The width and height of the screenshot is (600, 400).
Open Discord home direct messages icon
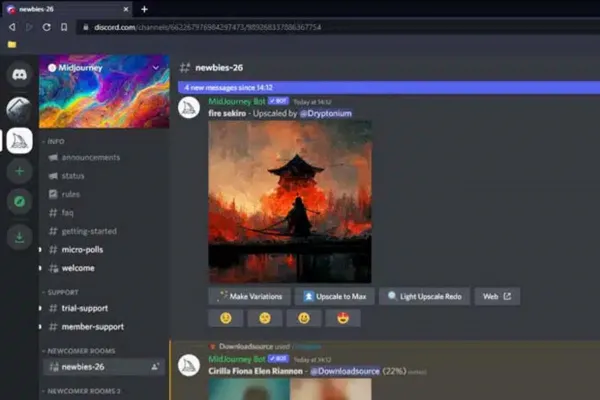point(19,74)
